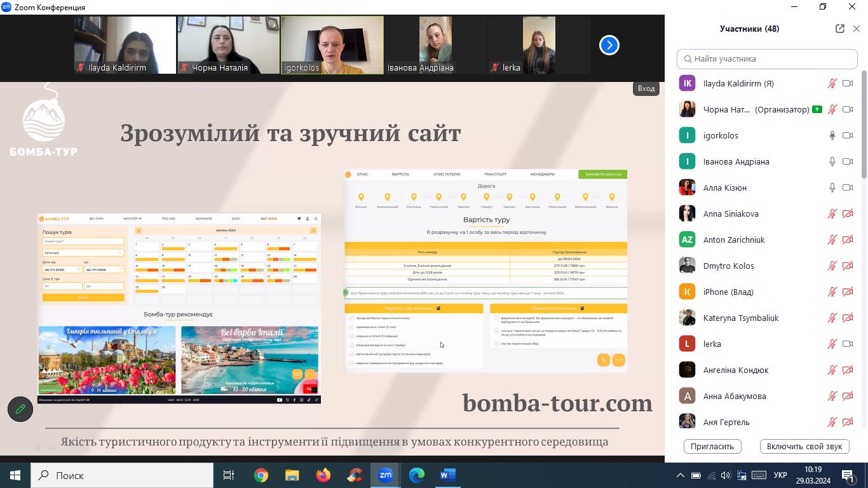Toggle microphone for Ilayda Kaldirirm
The height and width of the screenshot is (488, 868).
832,83
